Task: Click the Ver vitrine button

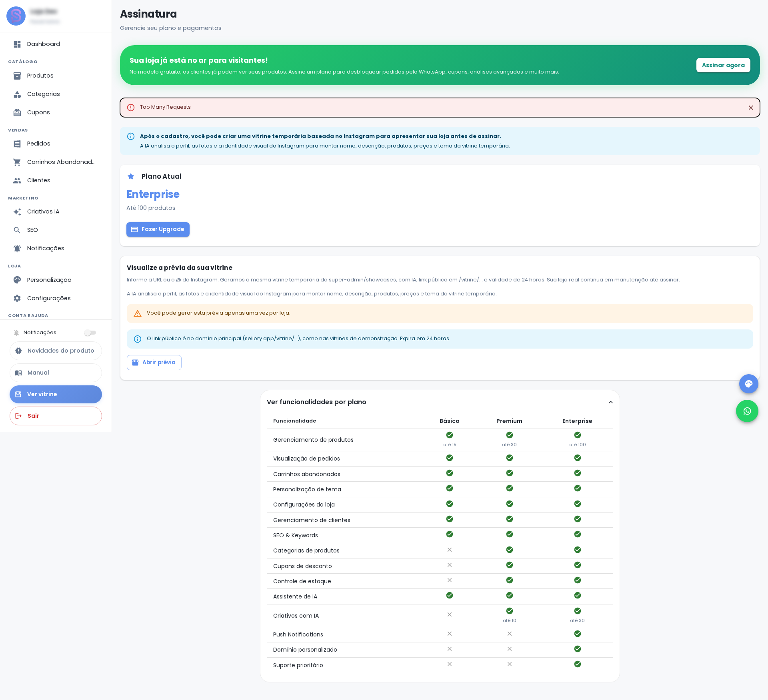Action: pos(56,394)
